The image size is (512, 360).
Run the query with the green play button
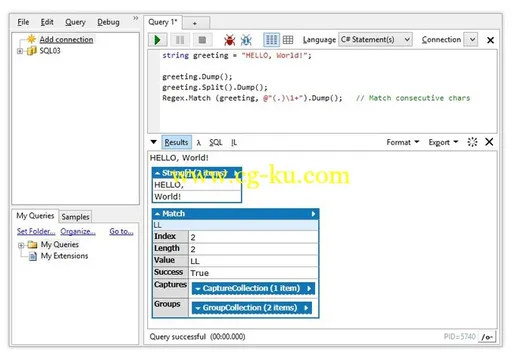tap(158, 40)
